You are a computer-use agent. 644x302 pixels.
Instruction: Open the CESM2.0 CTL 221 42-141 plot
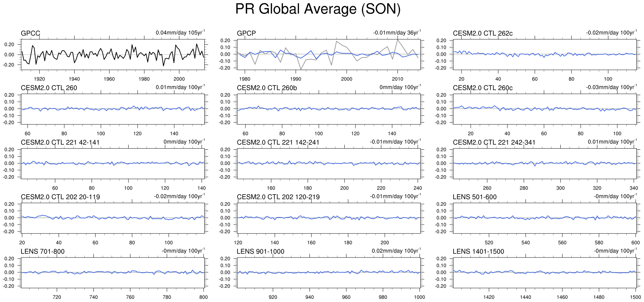tap(113, 163)
